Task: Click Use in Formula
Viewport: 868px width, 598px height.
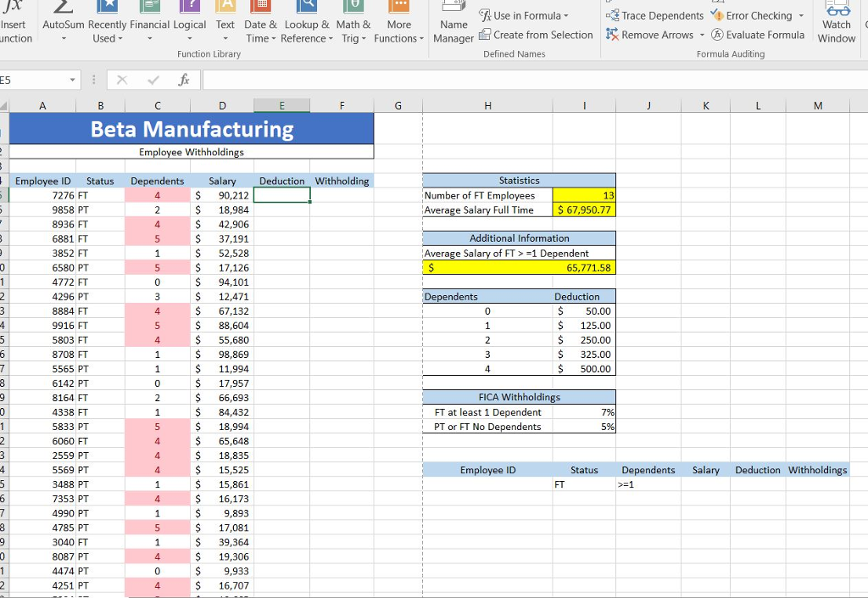Action: pyautogui.click(x=524, y=15)
